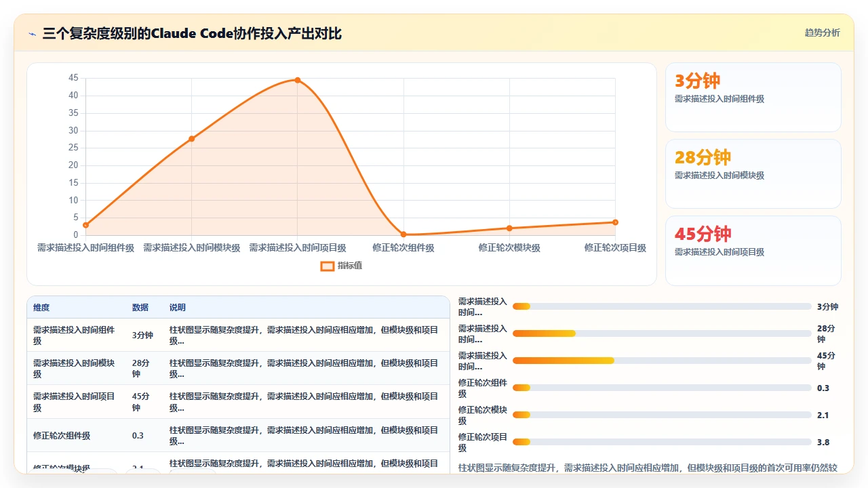Viewport: 868px width, 488px height.
Task: Click the 28分钟 cell in the table
Action: (x=142, y=369)
